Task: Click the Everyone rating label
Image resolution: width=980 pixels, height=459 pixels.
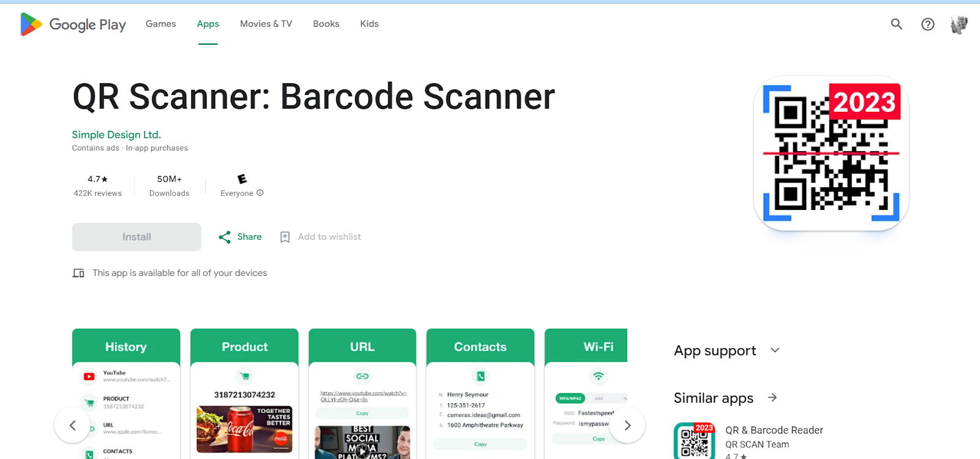Action: (236, 193)
